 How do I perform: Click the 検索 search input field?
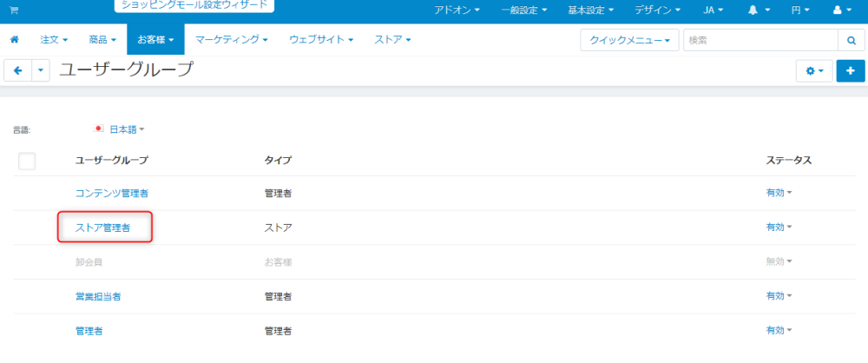pyautogui.click(x=760, y=41)
